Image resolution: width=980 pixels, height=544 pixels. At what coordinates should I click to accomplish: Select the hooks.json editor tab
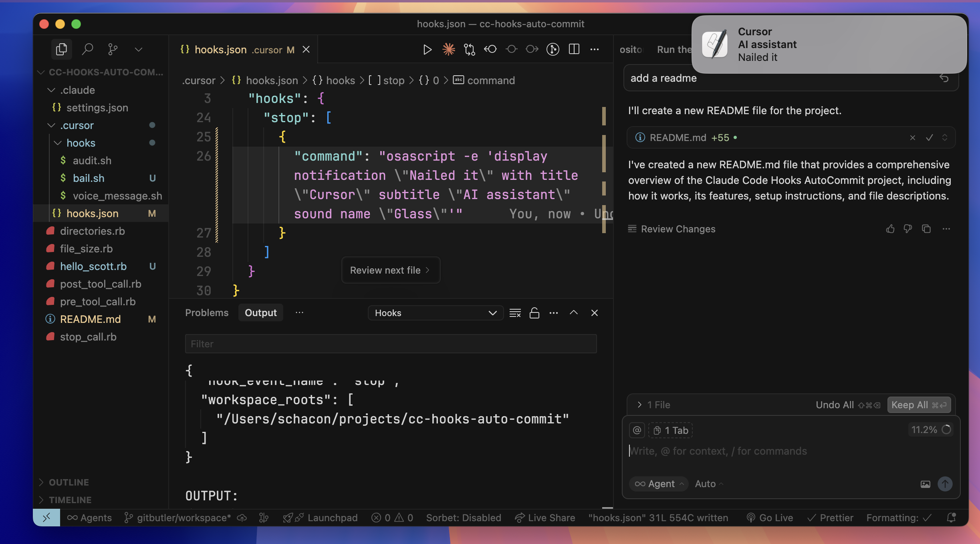pyautogui.click(x=220, y=49)
